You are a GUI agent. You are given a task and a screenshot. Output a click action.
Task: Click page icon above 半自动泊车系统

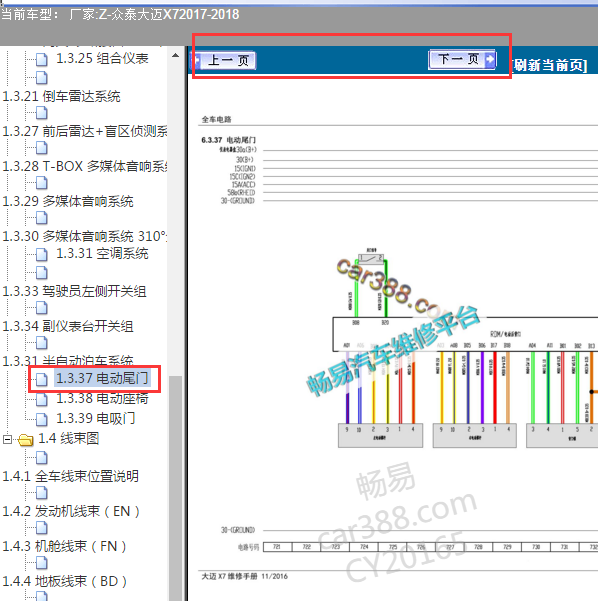[42, 343]
